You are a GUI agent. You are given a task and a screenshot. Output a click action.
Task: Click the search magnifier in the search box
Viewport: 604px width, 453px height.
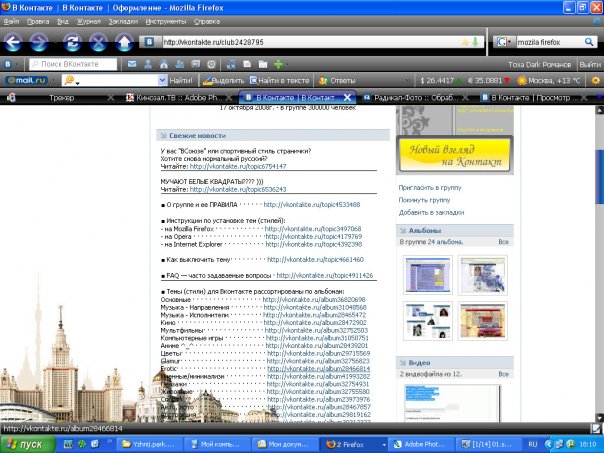click(589, 42)
